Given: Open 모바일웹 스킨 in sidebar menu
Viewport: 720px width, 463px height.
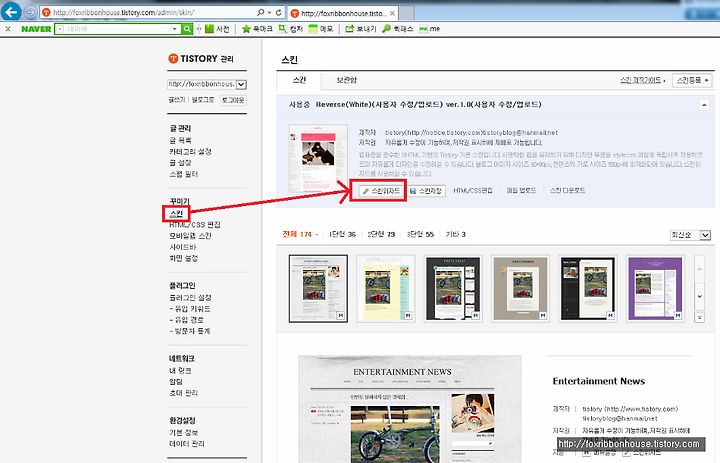Looking at the screenshot, I should pyautogui.click(x=190, y=236).
